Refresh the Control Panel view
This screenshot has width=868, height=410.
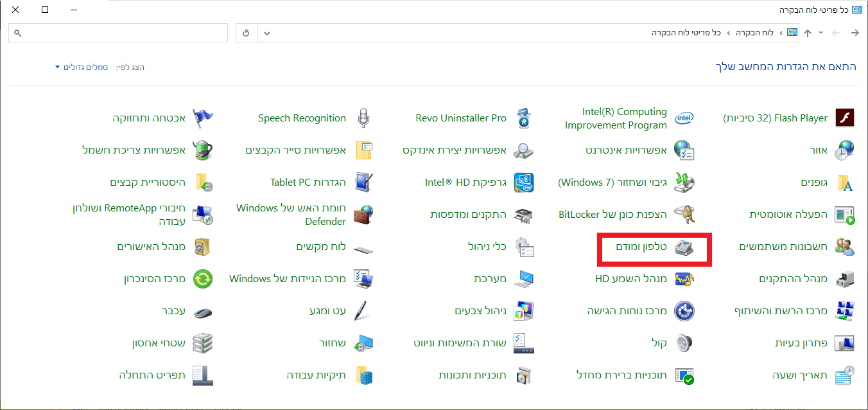coord(247,33)
